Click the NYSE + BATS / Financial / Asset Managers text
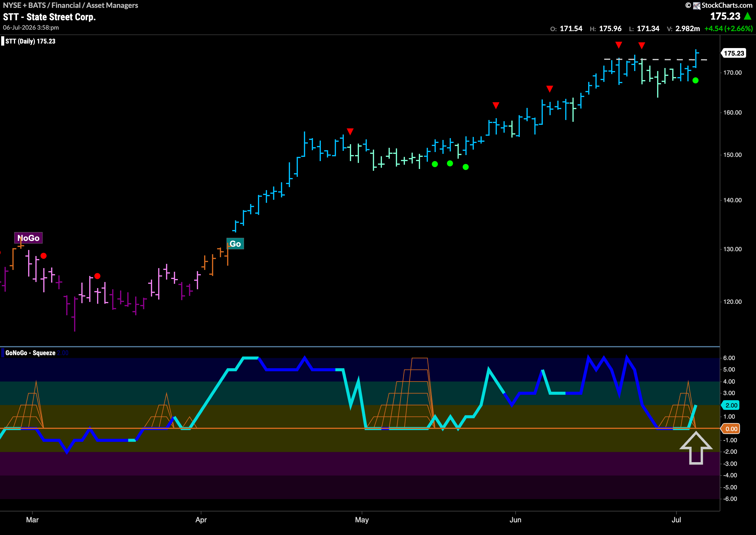The image size is (756, 535). (x=70, y=5)
